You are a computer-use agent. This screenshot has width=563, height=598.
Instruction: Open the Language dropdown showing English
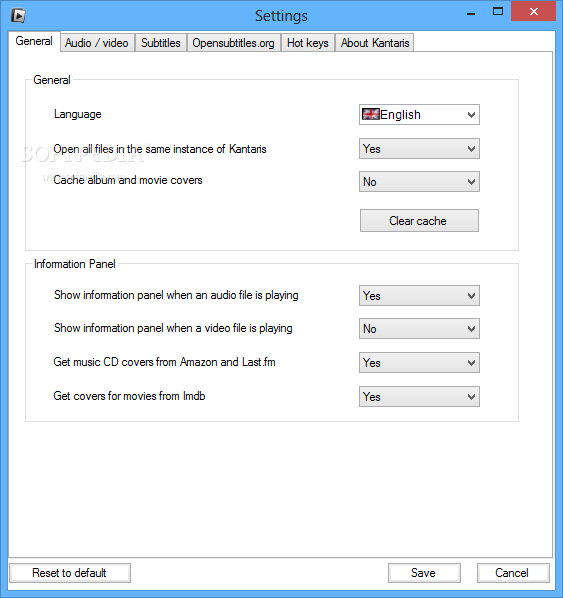click(x=419, y=114)
